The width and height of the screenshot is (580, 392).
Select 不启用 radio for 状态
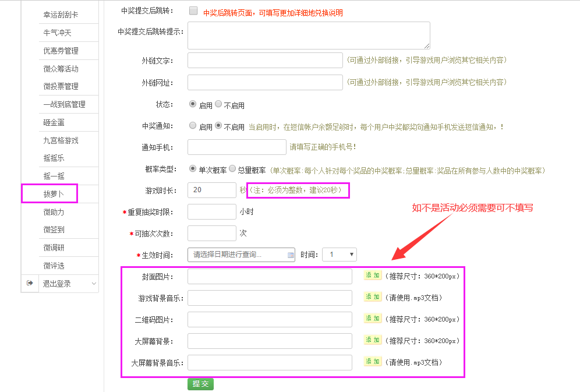tap(218, 104)
